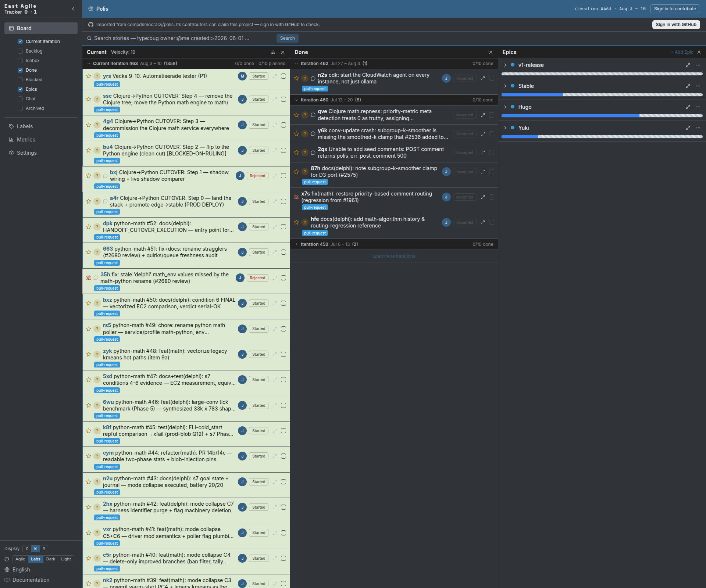Collapse Iteration 462 group

(x=297, y=64)
